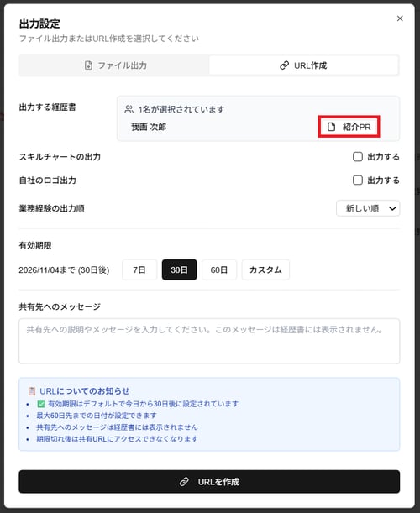Click the green checkmark icon in notice list
Image resolution: width=420 pixels, height=513 pixels.
click(x=41, y=404)
